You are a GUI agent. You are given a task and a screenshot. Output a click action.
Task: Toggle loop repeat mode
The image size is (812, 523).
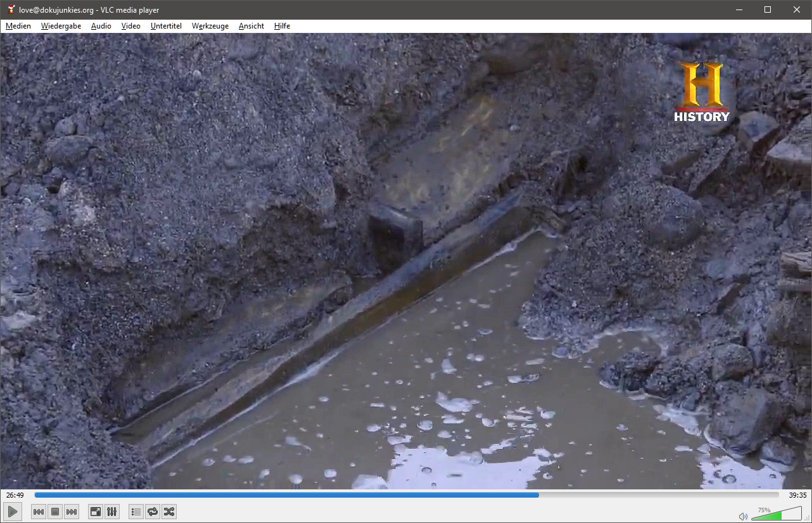152,512
